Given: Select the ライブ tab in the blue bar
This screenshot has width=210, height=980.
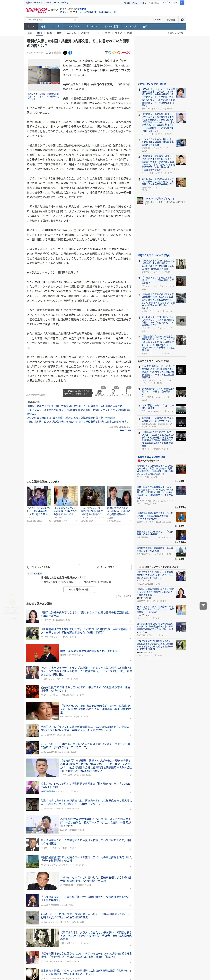Looking at the screenshot, I should (x=56, y=27).
